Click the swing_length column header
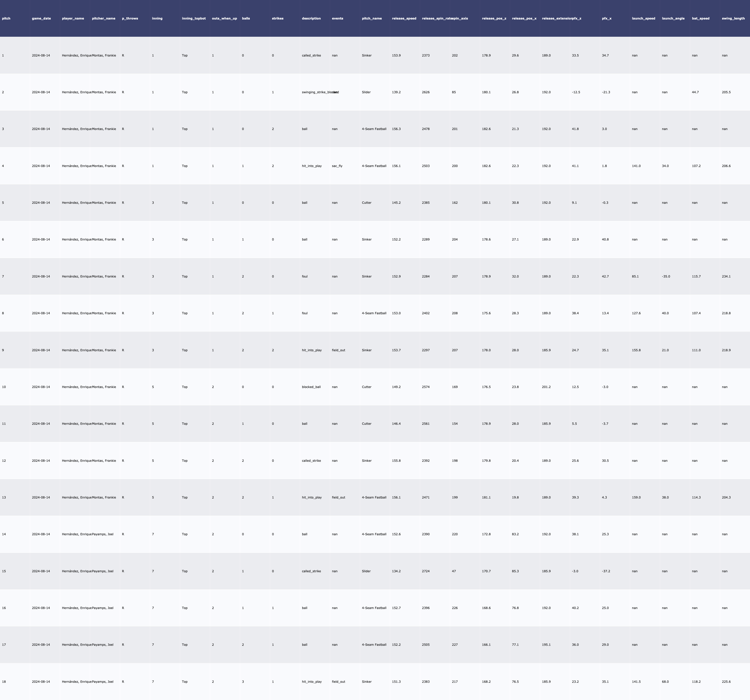Screen dimensions: 750x700 (733, 18)
